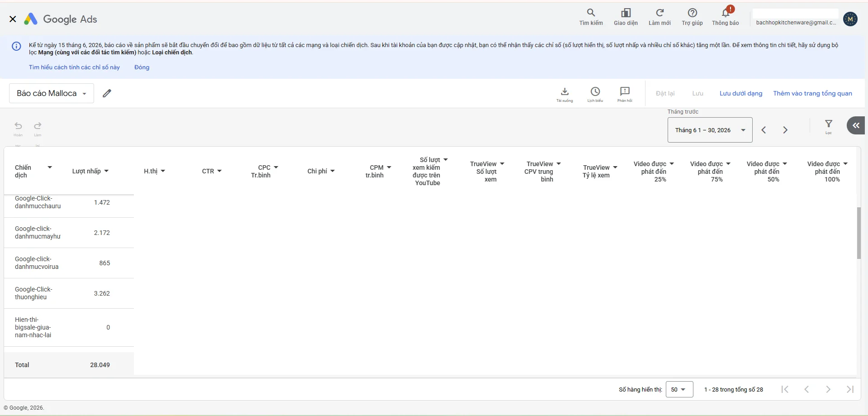
Task: Click the table vertical scrollbar thumb
Action: click(x=859, y=233)
